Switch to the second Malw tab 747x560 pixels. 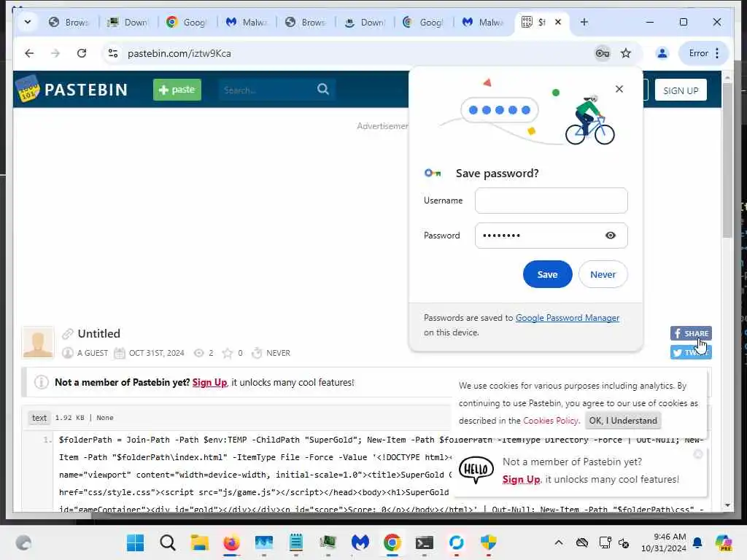pyautogui.click(x=482, y=23)
